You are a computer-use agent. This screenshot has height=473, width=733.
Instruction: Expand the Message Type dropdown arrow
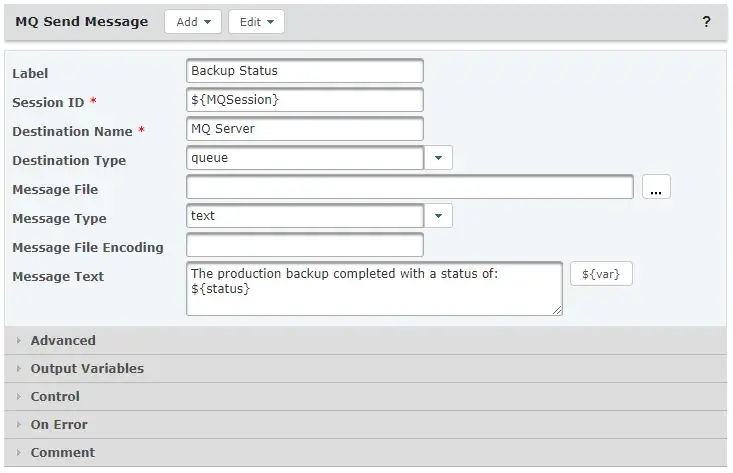[439, 217]
